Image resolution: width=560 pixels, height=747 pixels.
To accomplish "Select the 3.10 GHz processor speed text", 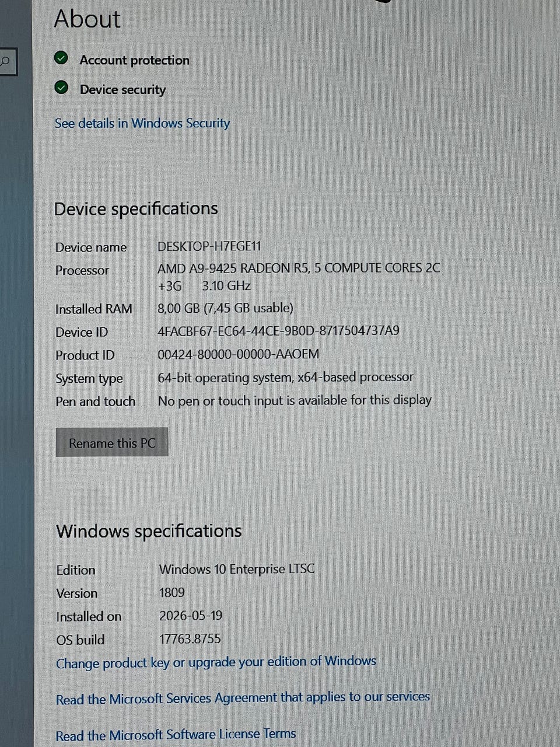I will tap(226, 286).
